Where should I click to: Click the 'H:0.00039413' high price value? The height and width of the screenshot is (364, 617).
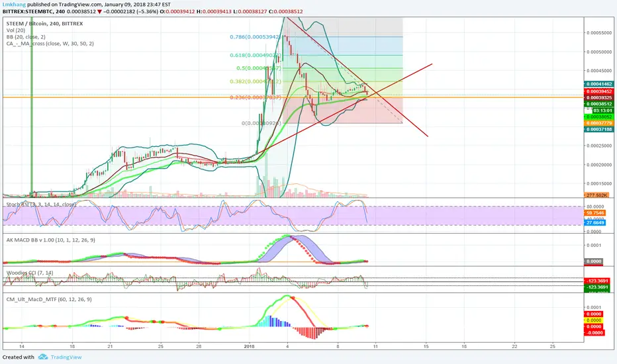[214, 11]
